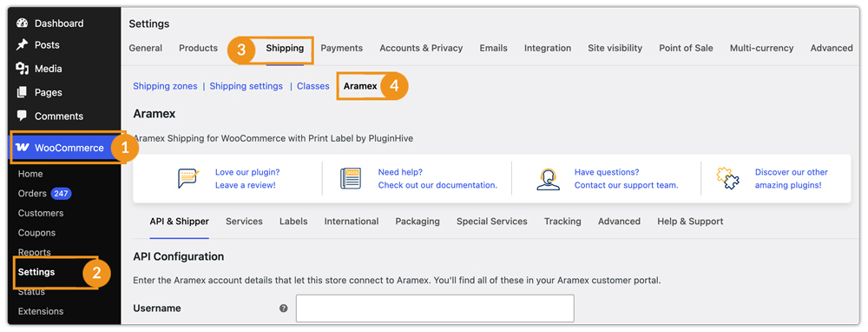
Task: Follow the Shipping settings link
Action: 247,86
